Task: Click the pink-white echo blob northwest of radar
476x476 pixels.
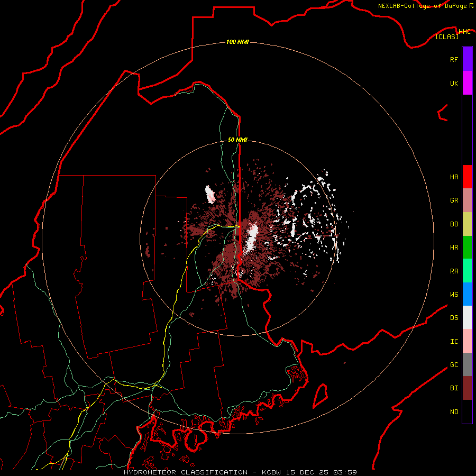Action: (210, 194)
